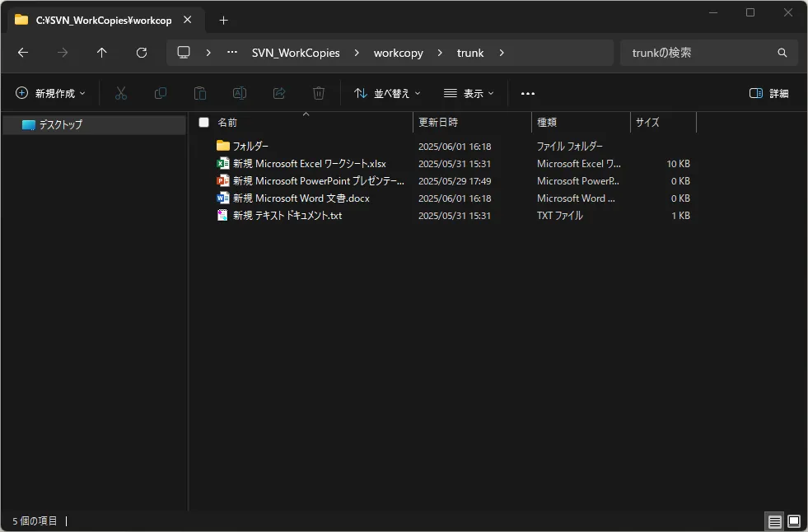Viewport: 808px width, 532px height.
Task: Select 新規 テキスト ドキュメント.txt file name
Action: tap(287, 215)
